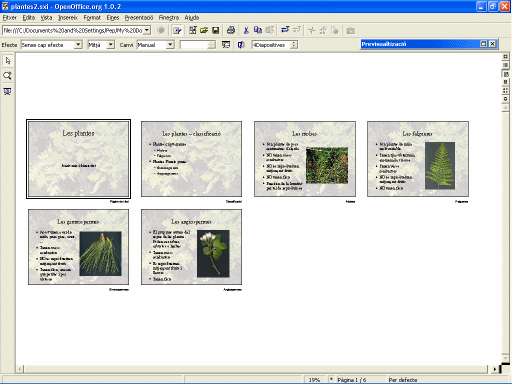The image size is (512, 384).
Task: Expand the Canvi 'Manual' dropdown
Action: [170, 44]
